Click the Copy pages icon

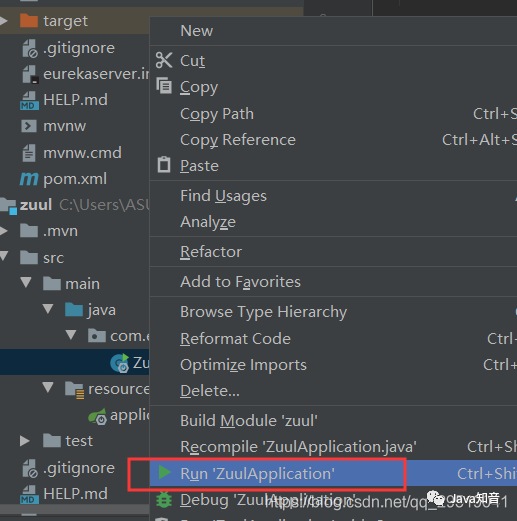click(164, 86)
